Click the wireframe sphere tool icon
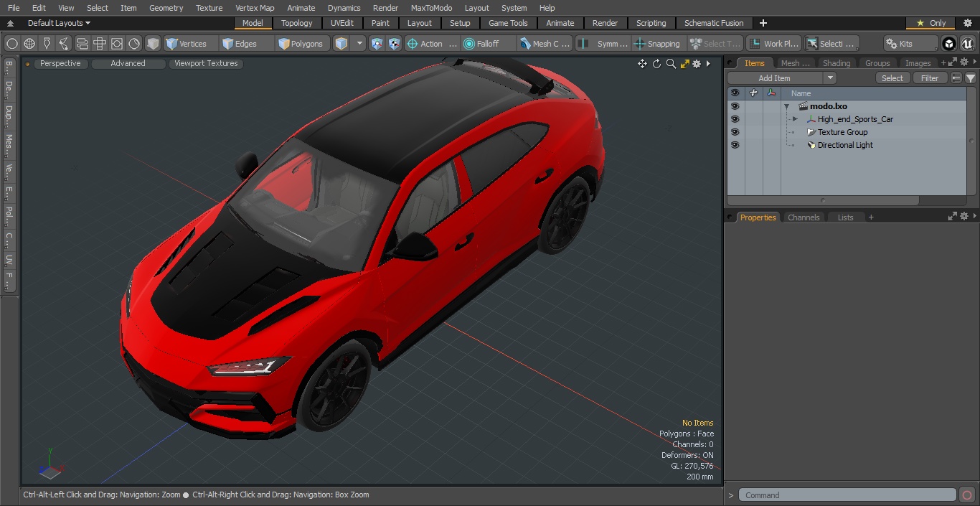 click(29, 44)
